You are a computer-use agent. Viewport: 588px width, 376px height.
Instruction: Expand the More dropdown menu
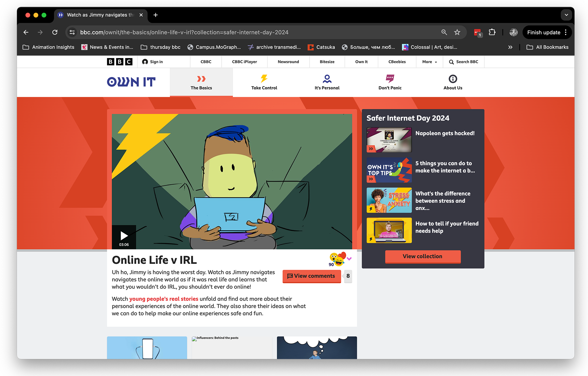click(x=429, y=62)
